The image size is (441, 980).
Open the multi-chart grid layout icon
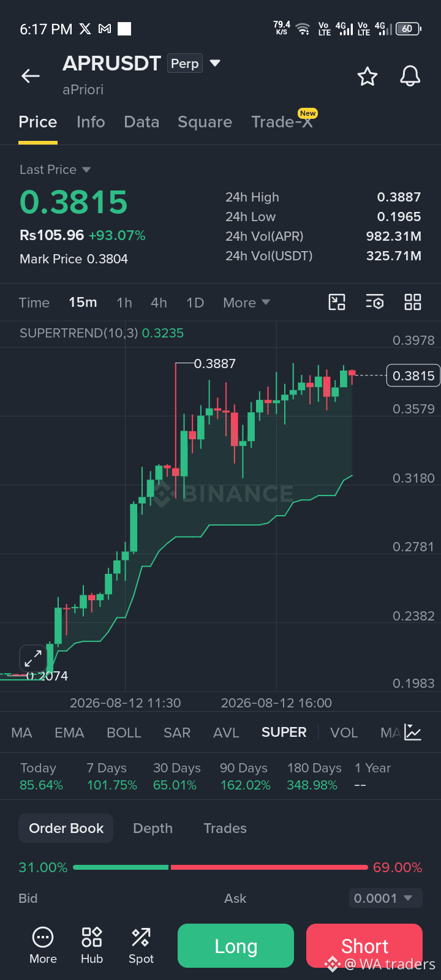click(x=413, y=302)
